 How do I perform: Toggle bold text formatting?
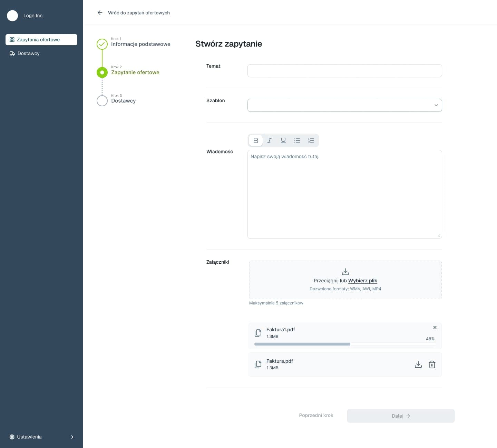coord(256,140)
